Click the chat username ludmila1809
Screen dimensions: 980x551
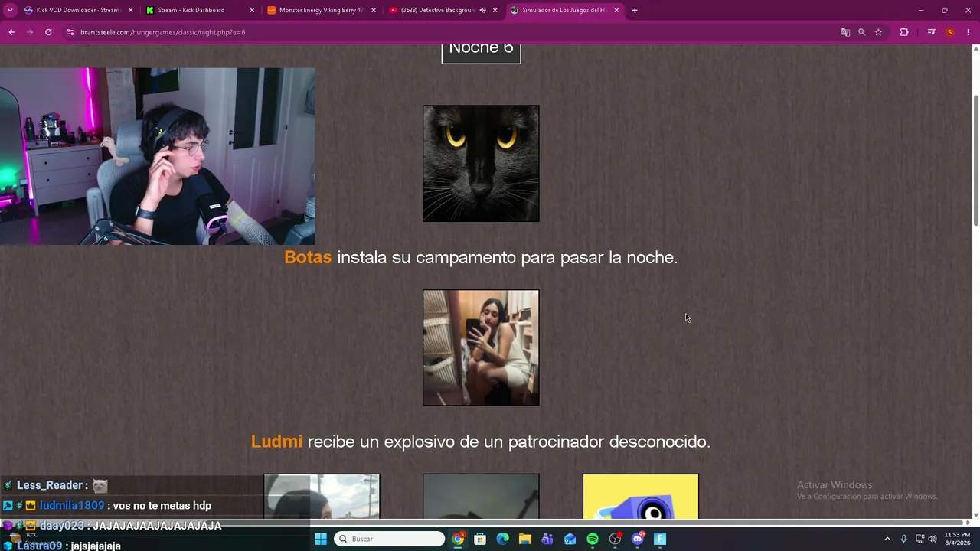pyautogui.click(x=72, y=506)
